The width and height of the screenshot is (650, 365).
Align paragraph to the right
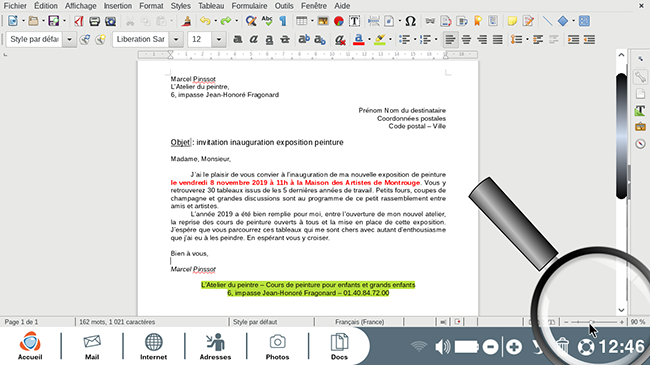coord(482,39)
